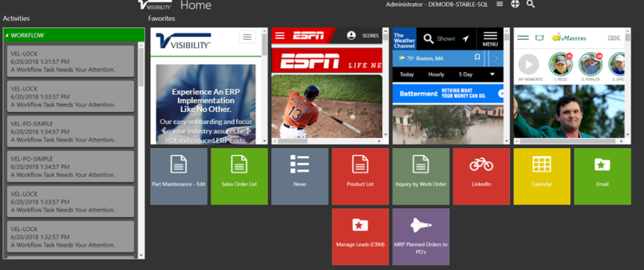Open the first VEL-PO-SIMPLE workflow task
The width and height of the screenshot is (644, 270).
[70, 131]
